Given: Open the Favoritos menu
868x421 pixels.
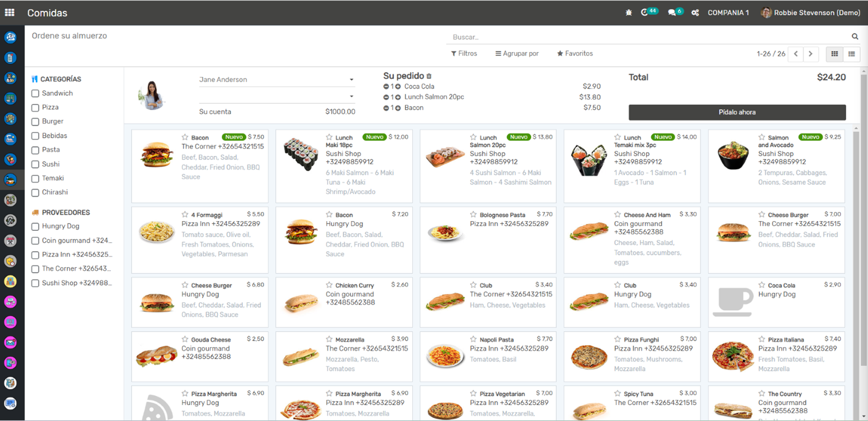Looking at the screenshot, I should [x=575, y=54].
